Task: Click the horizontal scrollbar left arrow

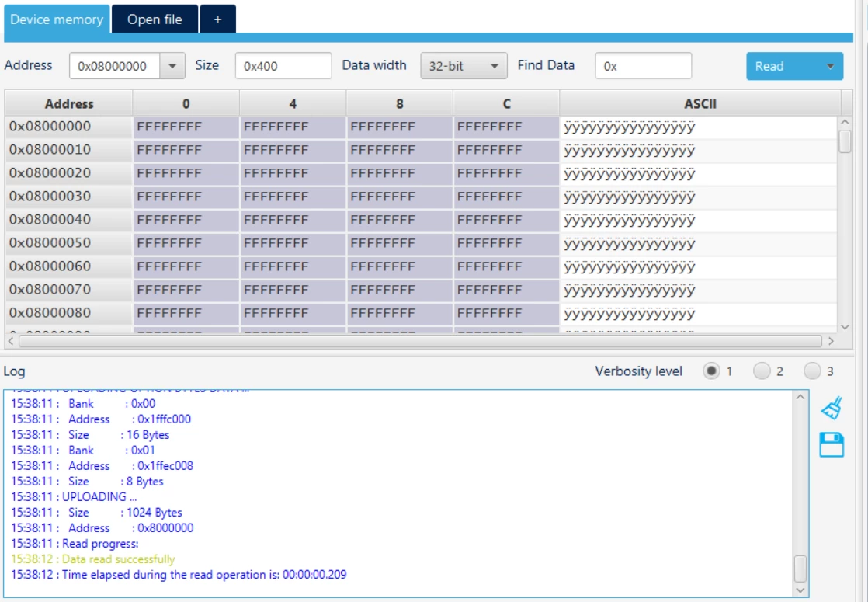Action: click(11, 341)
